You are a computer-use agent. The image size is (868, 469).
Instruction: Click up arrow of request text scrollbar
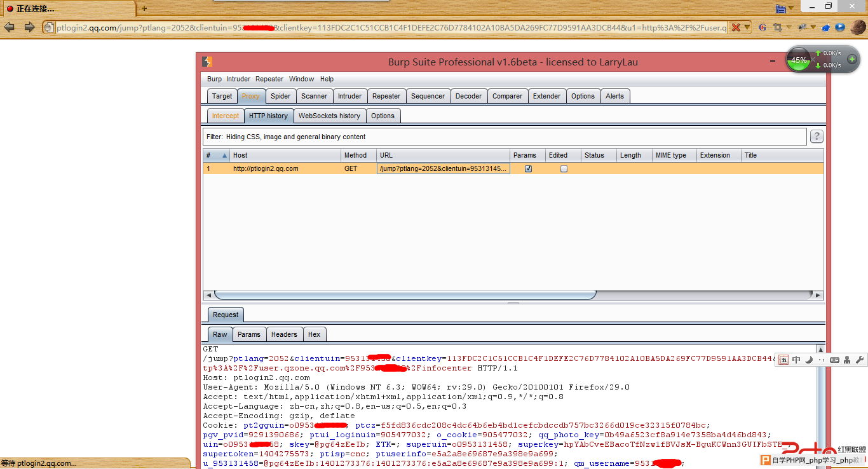[x=820, y=349]
